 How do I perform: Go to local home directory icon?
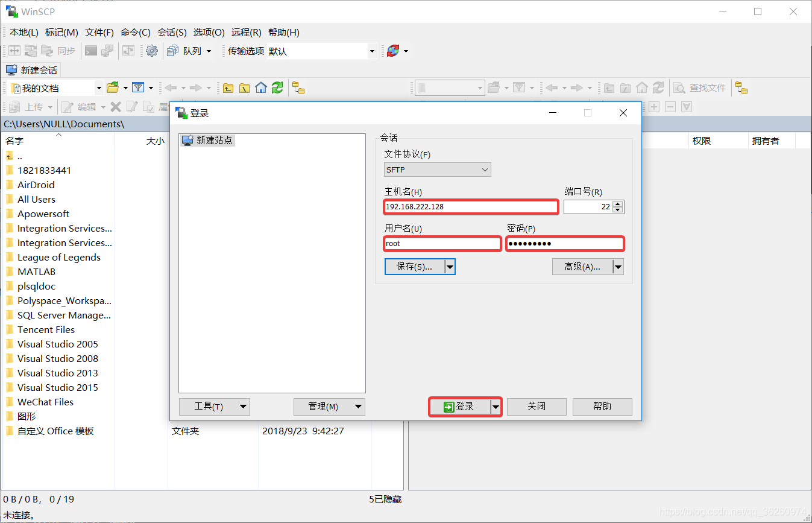click(261, 88)
